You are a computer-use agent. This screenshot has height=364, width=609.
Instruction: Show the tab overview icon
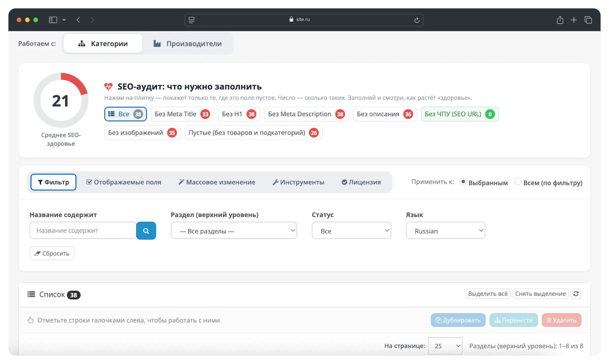(x=588, y=20)
